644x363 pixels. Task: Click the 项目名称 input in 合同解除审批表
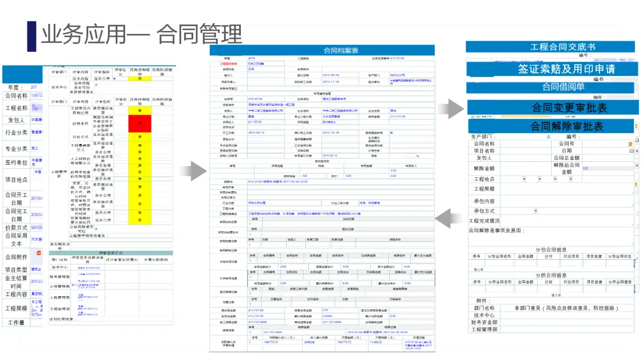[525, 151]
